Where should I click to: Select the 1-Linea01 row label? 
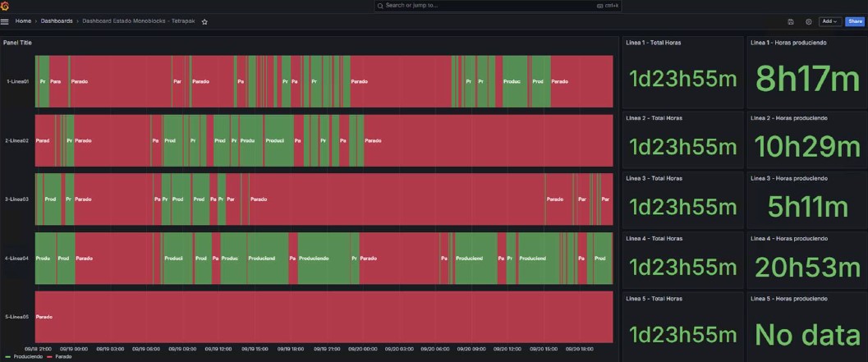(17, 81)
